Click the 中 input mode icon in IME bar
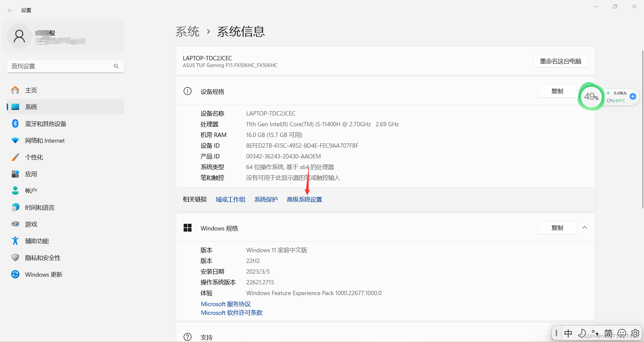The width and height of the screenshot is (644, 342). (x=568, y=333)
